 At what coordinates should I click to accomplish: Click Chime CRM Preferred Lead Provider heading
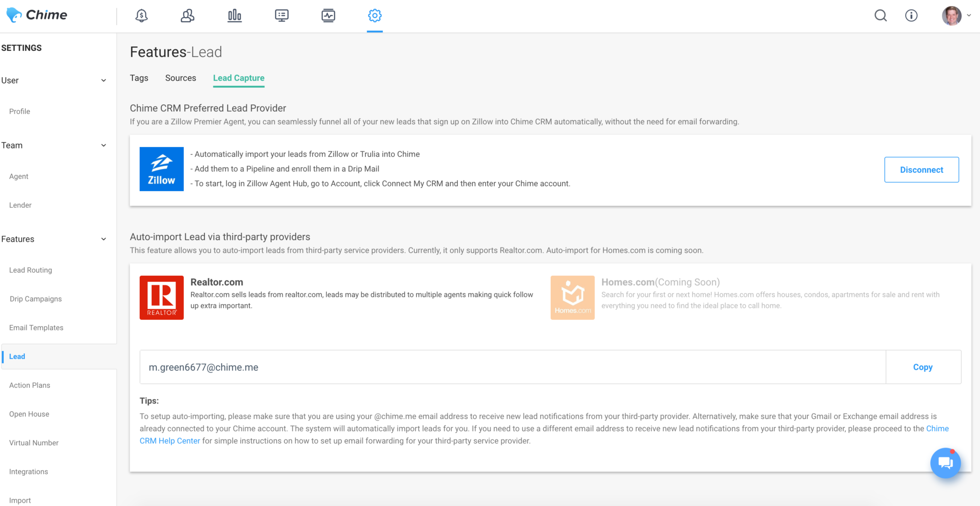208,108
